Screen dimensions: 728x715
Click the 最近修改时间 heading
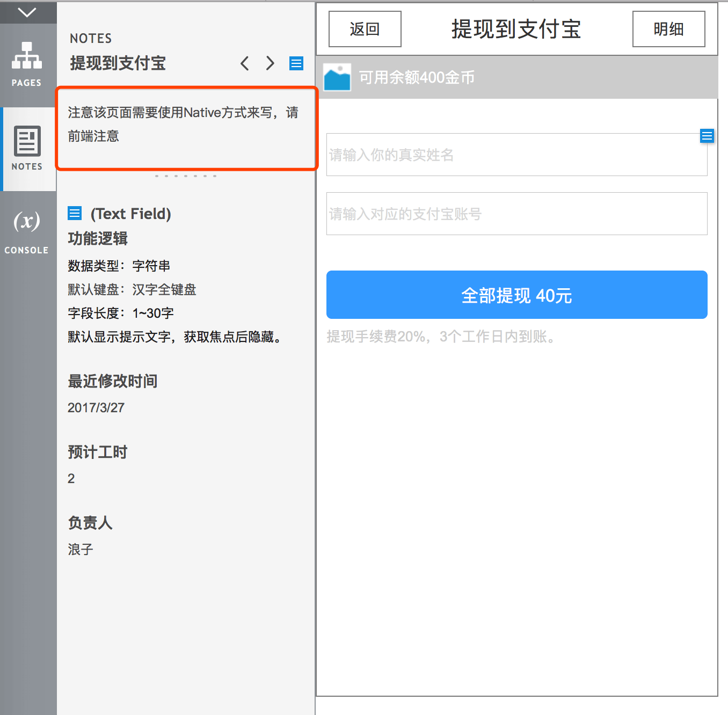tap(113, 381)
